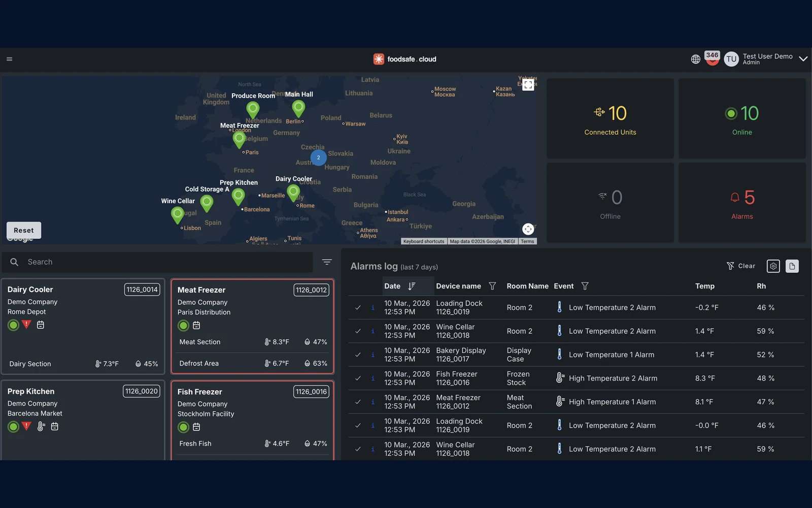Focus the device Search field
Viewport: 812px width, 508px height.
point(157,262)
